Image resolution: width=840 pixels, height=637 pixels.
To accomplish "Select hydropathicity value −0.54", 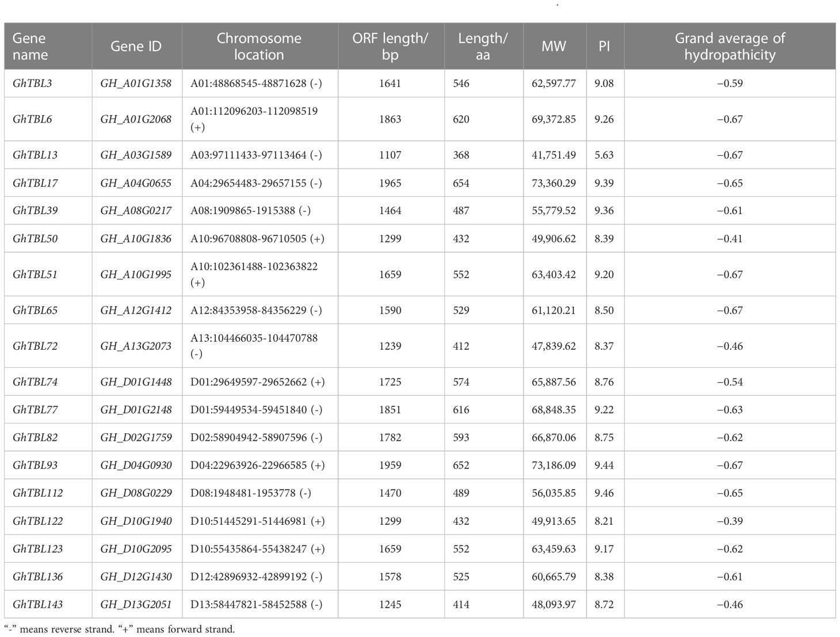I will click(730, 382).
